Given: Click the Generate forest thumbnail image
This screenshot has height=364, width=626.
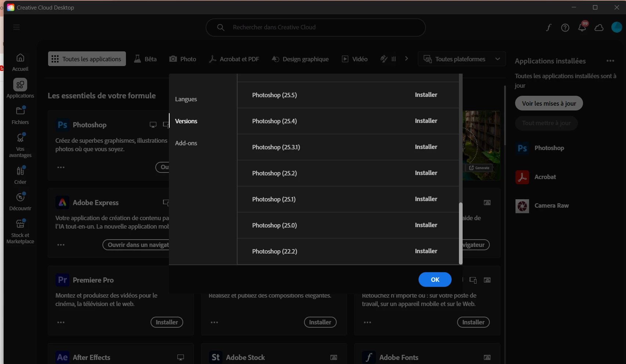Looking at the screenshot, I should pyautogui.click(x=481, y=145).
